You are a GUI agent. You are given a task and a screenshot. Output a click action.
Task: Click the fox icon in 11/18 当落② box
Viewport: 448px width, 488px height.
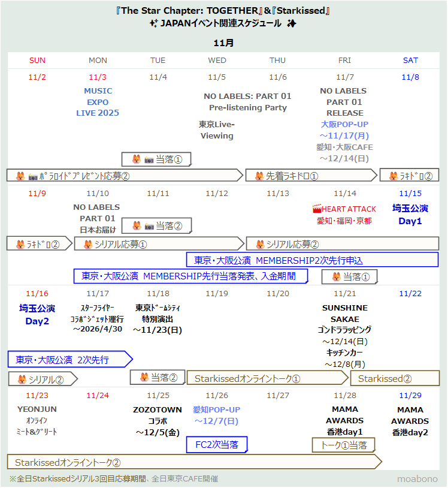tap(144, 377)
